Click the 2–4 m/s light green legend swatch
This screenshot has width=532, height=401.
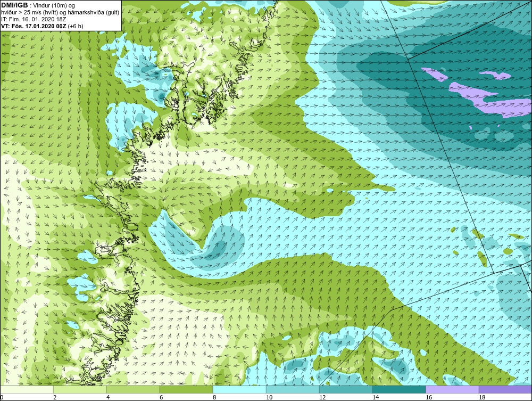[x=80, y=389]
